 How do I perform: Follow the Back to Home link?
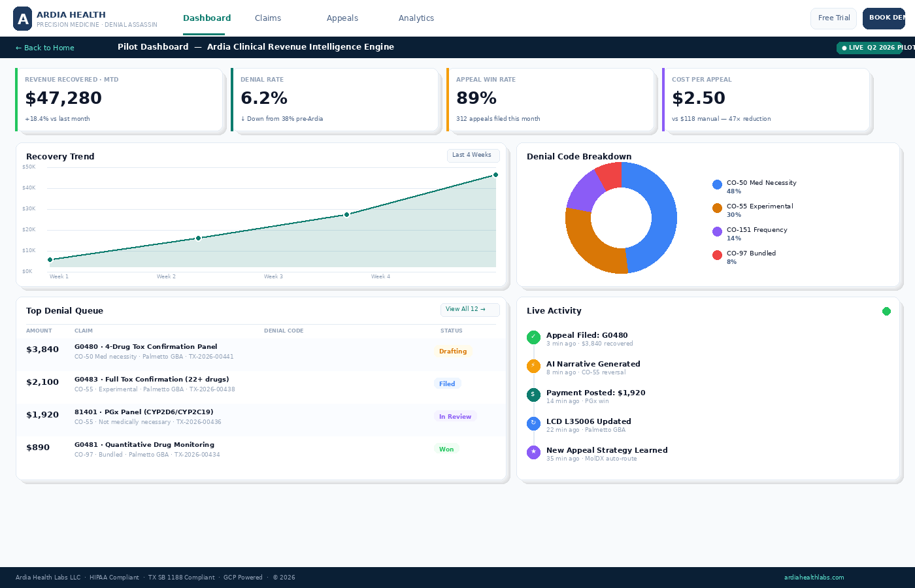[44, 48]
